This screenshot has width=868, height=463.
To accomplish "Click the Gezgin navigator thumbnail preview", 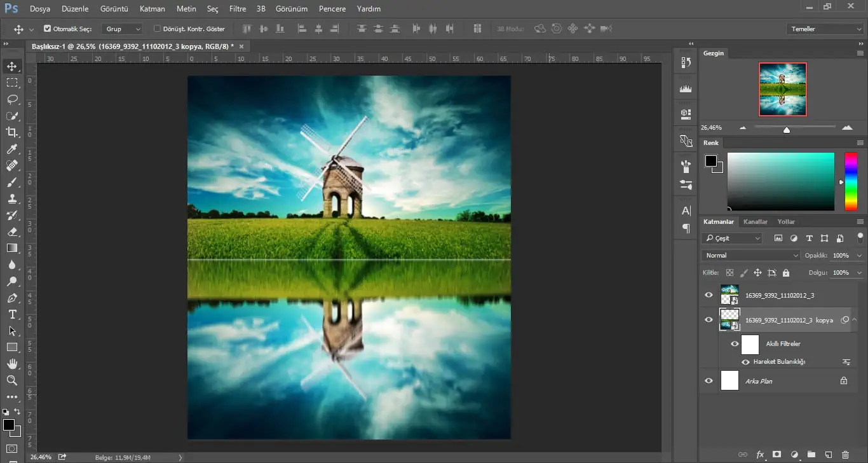I will [x=783, y=89].
